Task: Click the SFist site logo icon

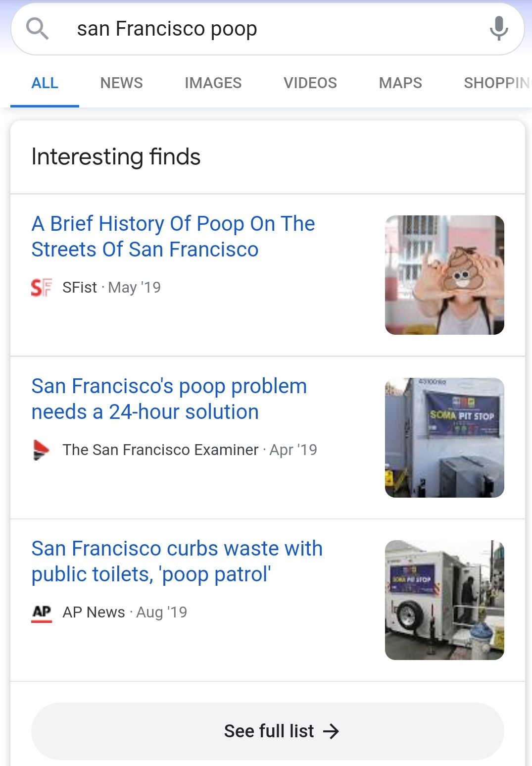Action: point(41,287)
